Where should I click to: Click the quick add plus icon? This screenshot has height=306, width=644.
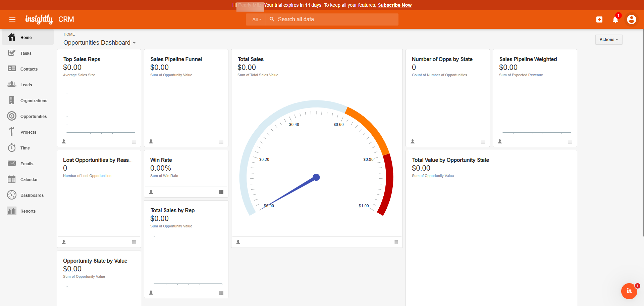click(599, 19)
